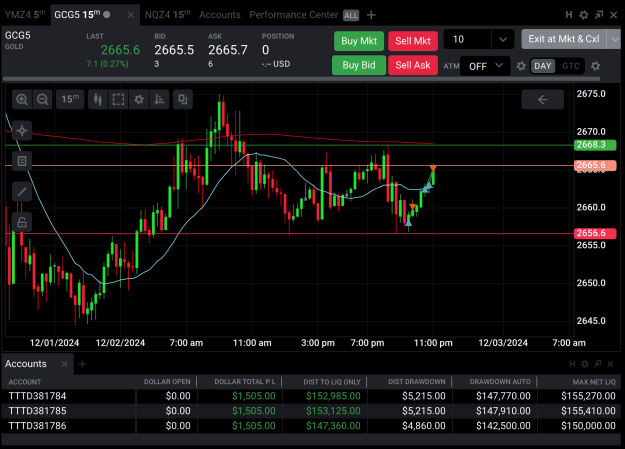The height and width of the screenshot is (449, 625).
Task: Switch to the NQZ4 15m tab
Action: pyautogui.click(x=167, y=15)
